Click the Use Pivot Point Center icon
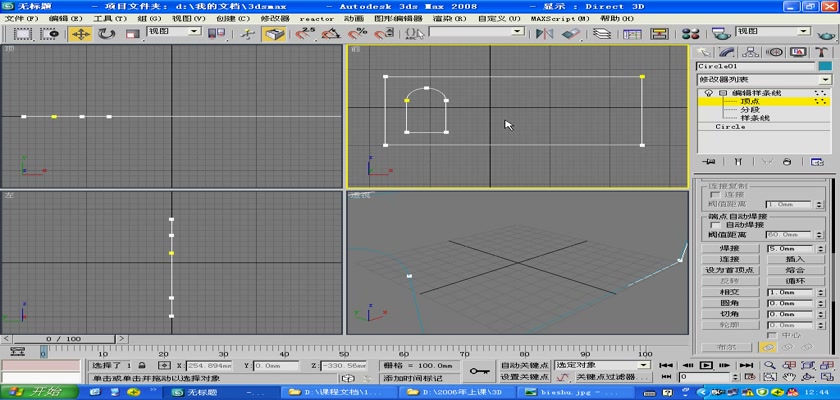The image size is (840, 400). click(x=216, y=34)
